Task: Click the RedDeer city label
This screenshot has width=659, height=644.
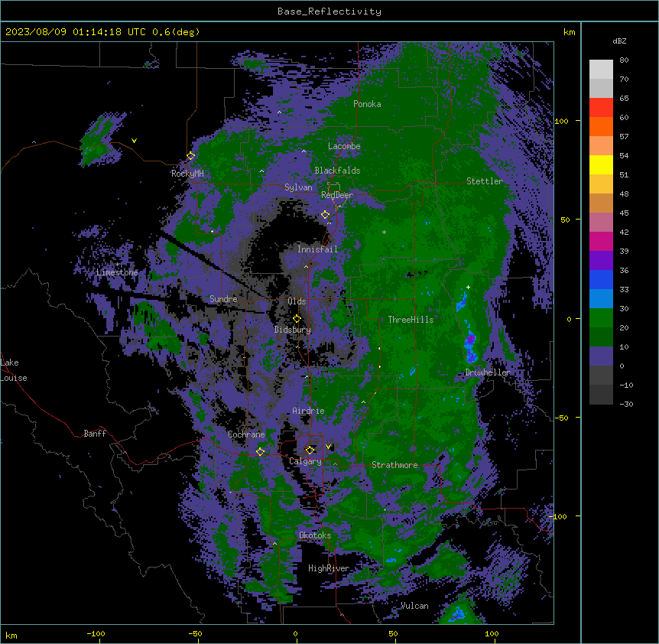Action: click(x=337, y=195)
